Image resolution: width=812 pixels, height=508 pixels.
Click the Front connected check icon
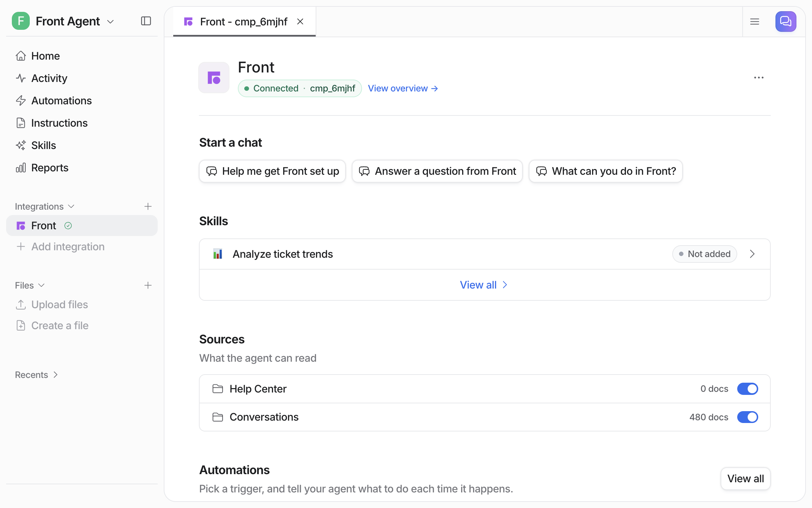pos(68,226)
